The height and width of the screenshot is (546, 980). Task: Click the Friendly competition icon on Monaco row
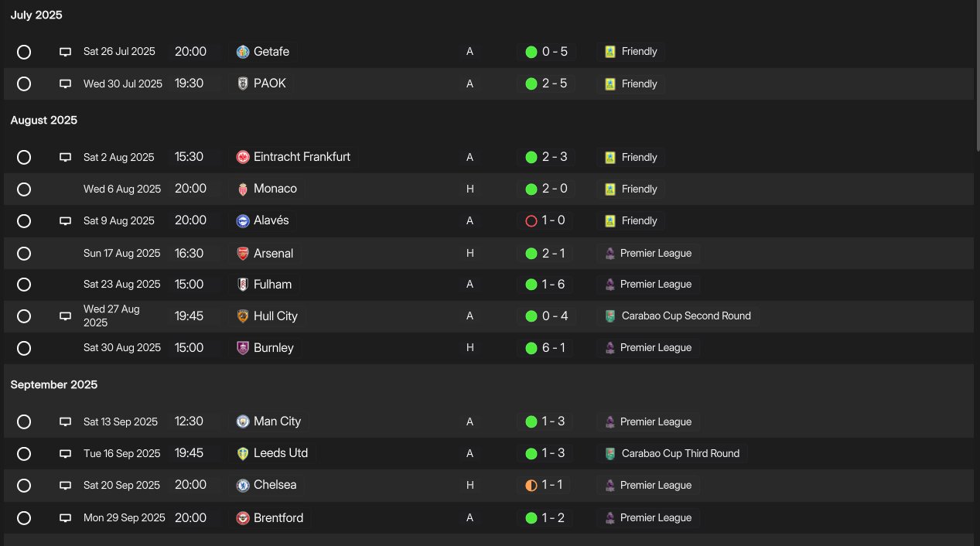coord(610,189)
